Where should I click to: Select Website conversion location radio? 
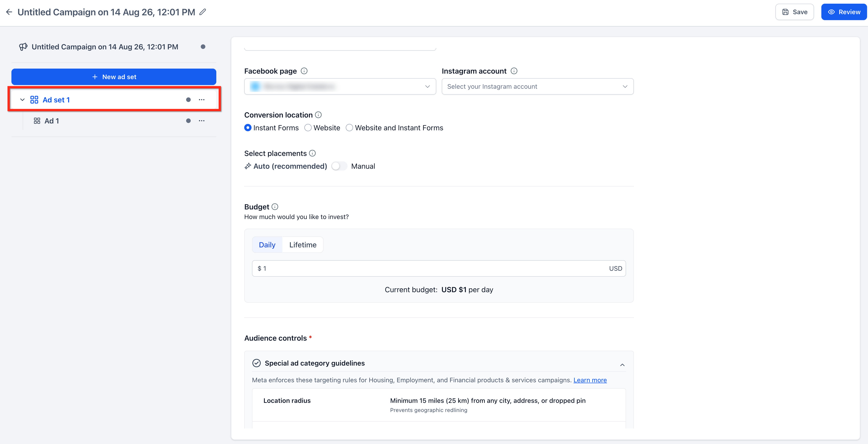pos(308,128)
